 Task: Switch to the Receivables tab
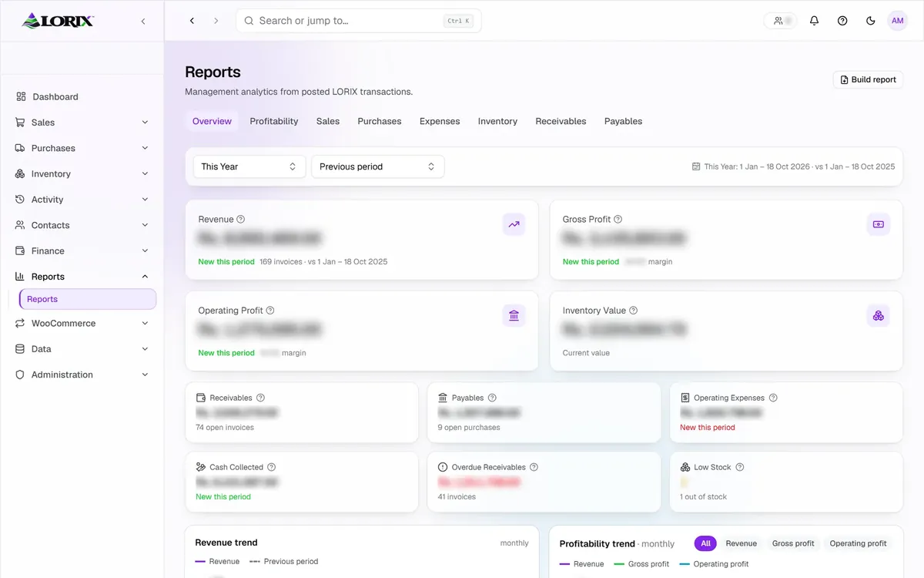click(x=561, y=121)
